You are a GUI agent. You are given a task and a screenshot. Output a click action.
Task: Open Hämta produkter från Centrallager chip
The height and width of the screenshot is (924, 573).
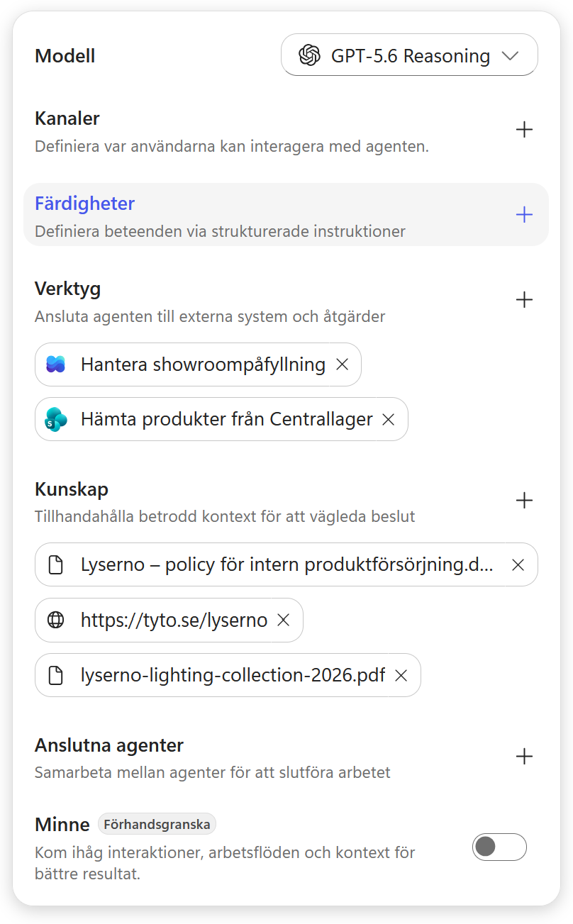point(221,419)
